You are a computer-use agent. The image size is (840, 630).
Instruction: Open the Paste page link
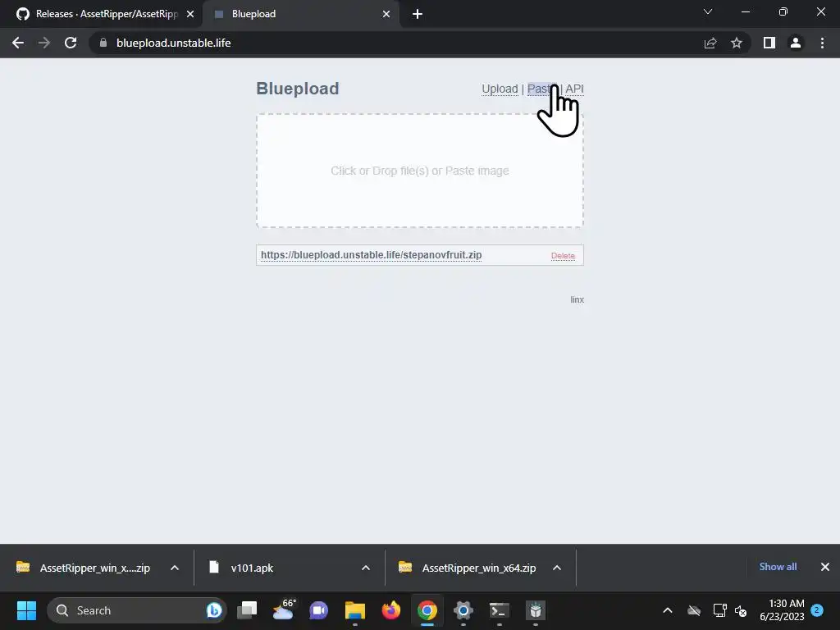click(542, 89)
